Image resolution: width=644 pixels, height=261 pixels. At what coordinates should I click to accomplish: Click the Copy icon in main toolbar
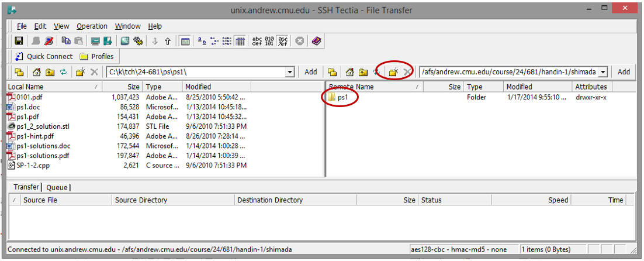[65, 41]
